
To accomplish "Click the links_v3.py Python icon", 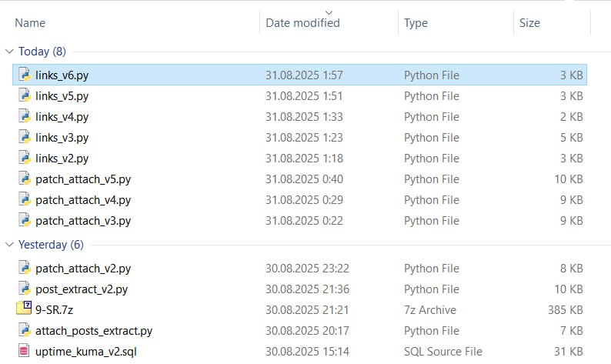I will 25,137.
